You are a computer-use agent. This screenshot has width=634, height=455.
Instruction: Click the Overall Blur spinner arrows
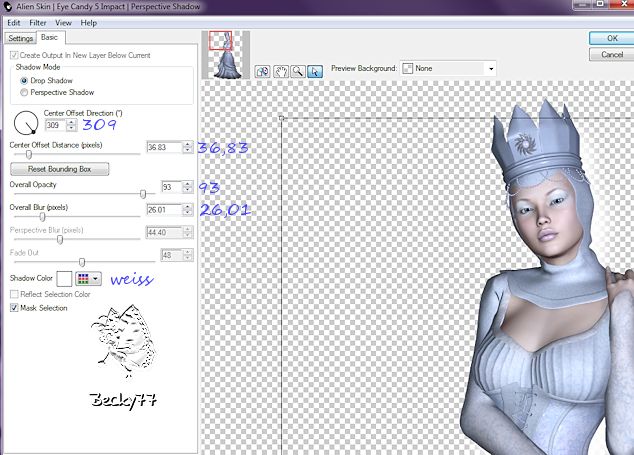(187, 210)
